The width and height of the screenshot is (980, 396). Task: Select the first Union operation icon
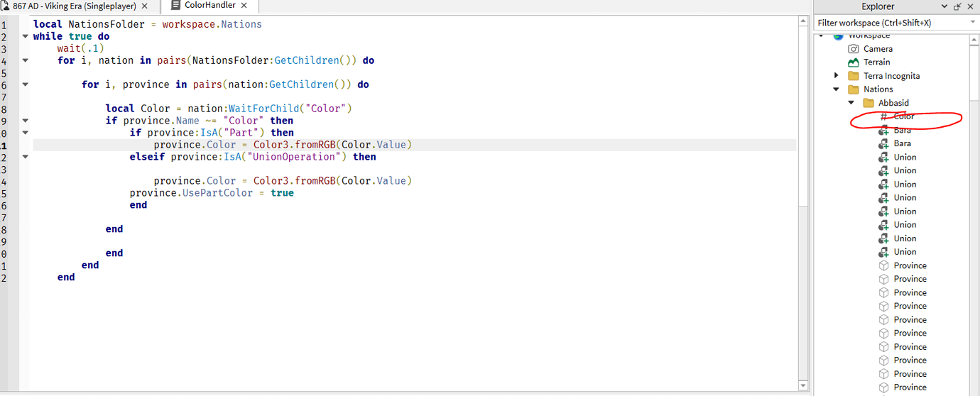pyautogui.click(x=884, y=157)
